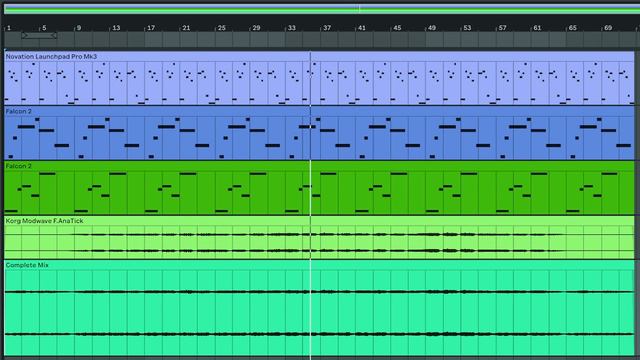This screenshot has height=360, width=640.
Task: Click the Novation Launchpad MIDI note area
Action: (x=319, y=83)
